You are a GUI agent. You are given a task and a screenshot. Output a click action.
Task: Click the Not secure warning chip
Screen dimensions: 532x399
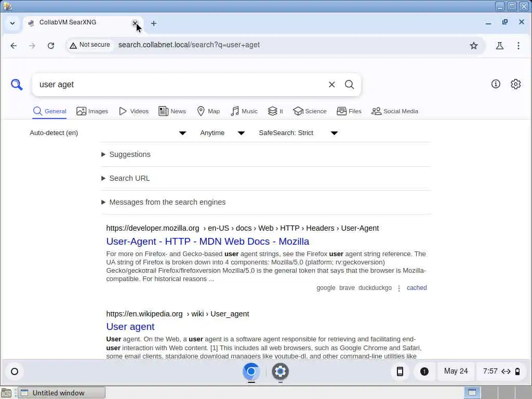coord(90,45)
